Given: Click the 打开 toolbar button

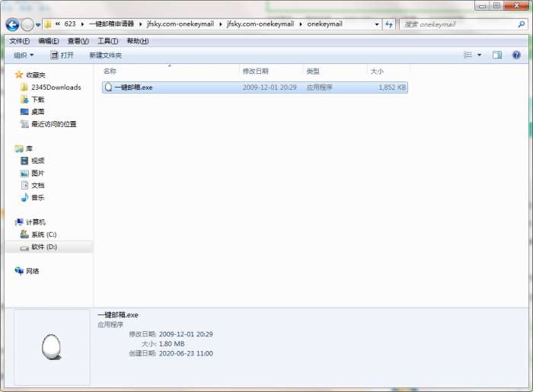Looking at the screenshot, I should click(62, 55).
